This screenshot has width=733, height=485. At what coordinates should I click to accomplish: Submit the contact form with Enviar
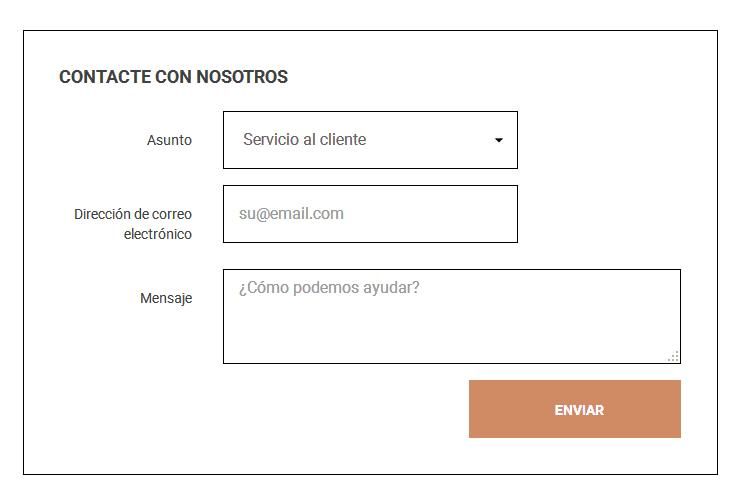tap(575, 409)
